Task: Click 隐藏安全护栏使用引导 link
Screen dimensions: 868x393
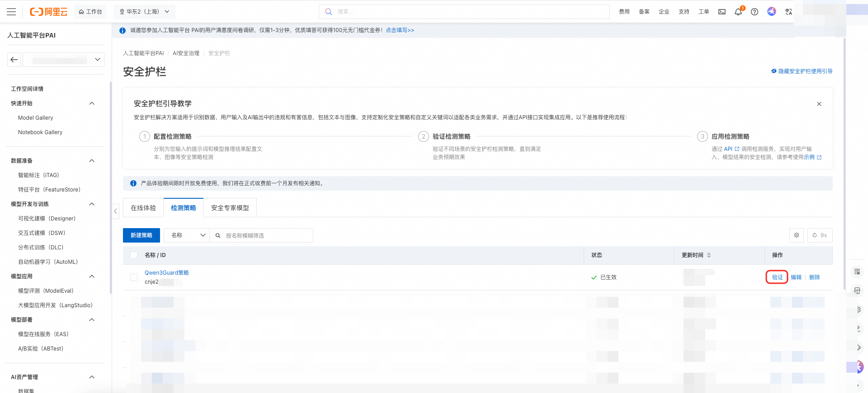Action: 806,71
